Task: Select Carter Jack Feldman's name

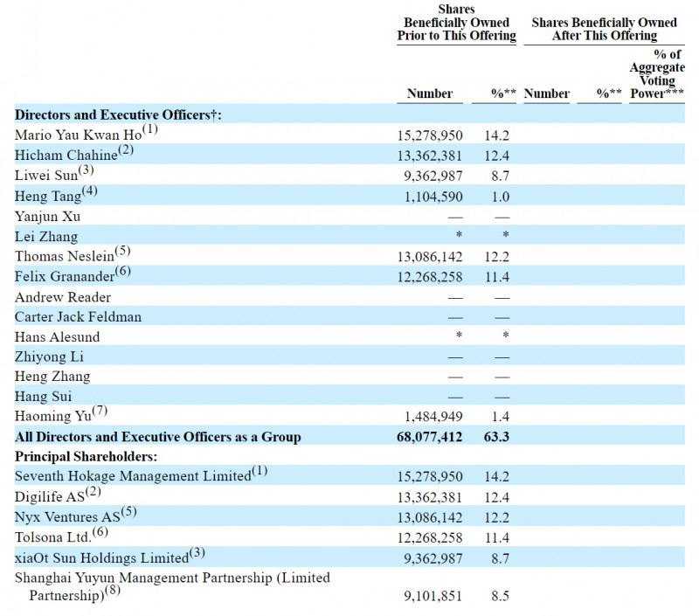Action: pos(78,316)
